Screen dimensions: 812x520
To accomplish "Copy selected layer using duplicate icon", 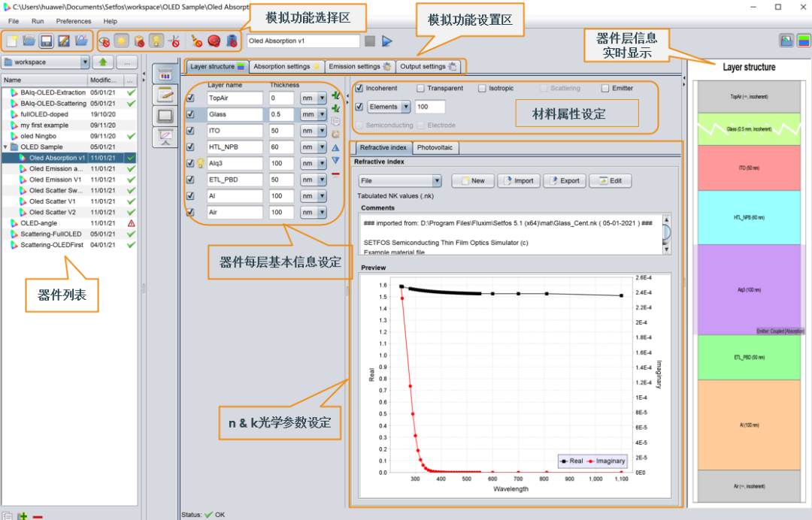I will [335, 122].
